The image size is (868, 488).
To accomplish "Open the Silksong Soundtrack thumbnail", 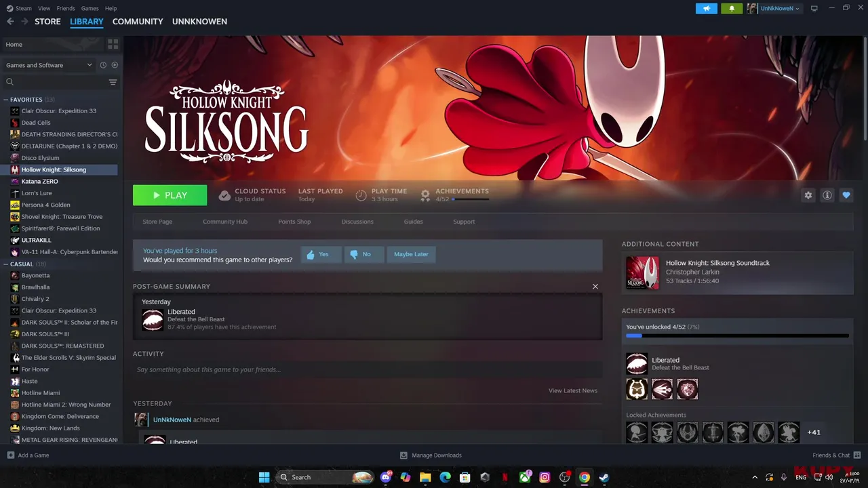I will click(x=642, y=272).
